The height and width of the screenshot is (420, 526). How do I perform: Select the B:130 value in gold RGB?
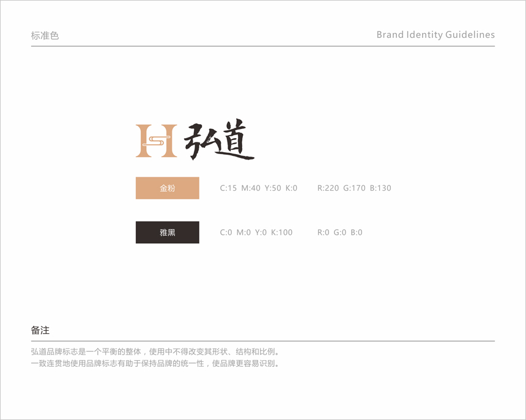pos(380,188)
